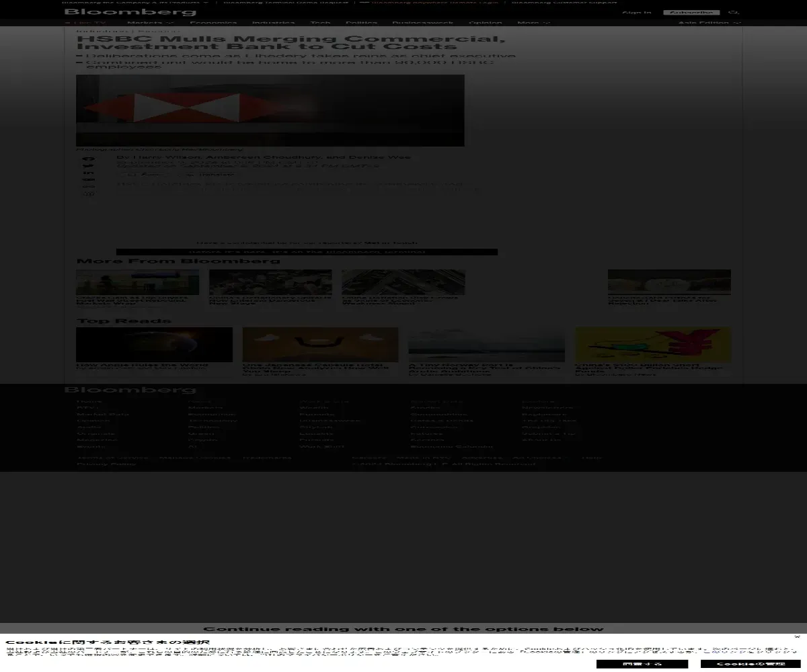The height and width of the screenshot is (672, 807).
Task: Open the 'How Apple Rules the World' thumbnail
Action: coord(155,345)
